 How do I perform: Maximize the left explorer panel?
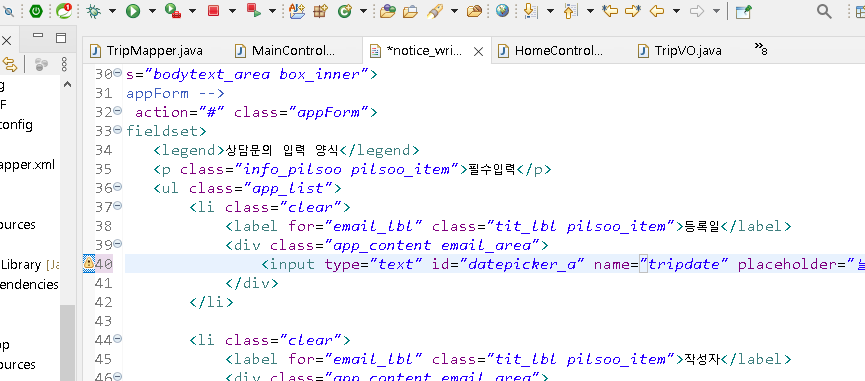point(61,38)
